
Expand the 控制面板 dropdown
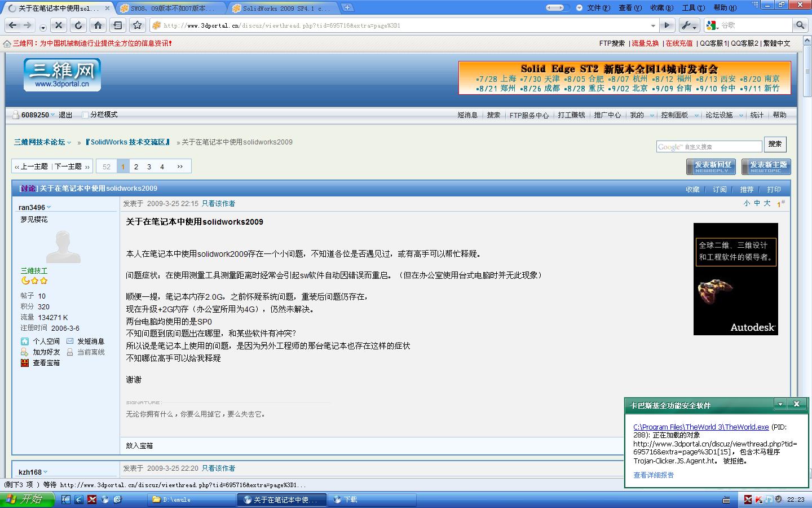point(696,115)
